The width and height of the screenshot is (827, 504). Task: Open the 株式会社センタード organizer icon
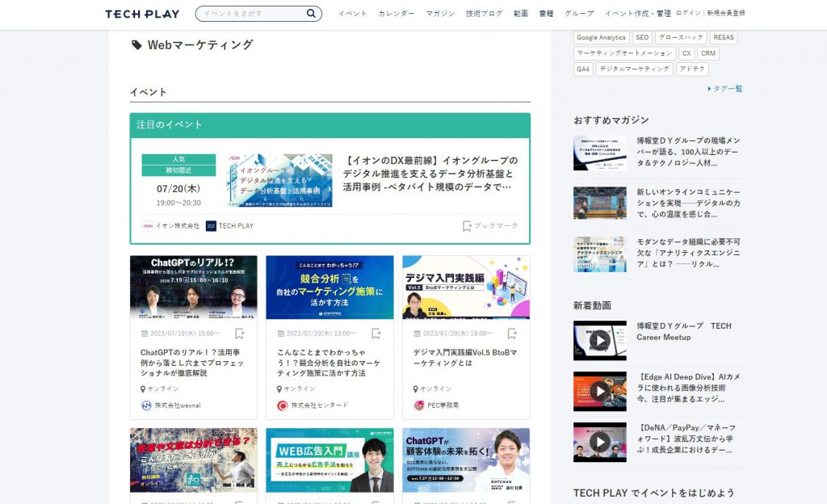point(282,405)
